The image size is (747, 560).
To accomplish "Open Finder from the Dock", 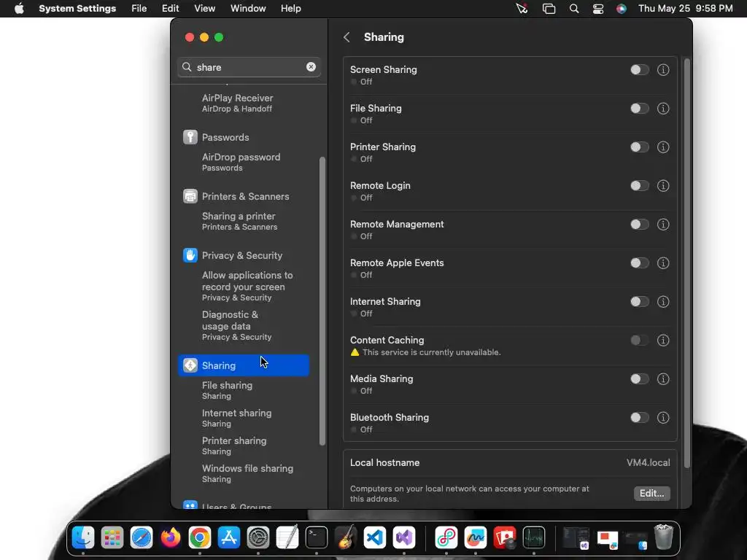I will [83, 537].
